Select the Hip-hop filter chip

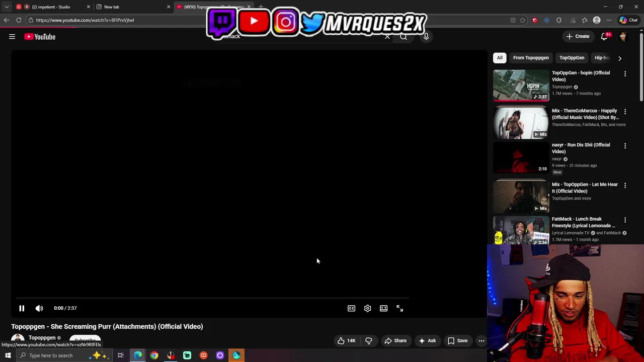click(x=601, y=58)
